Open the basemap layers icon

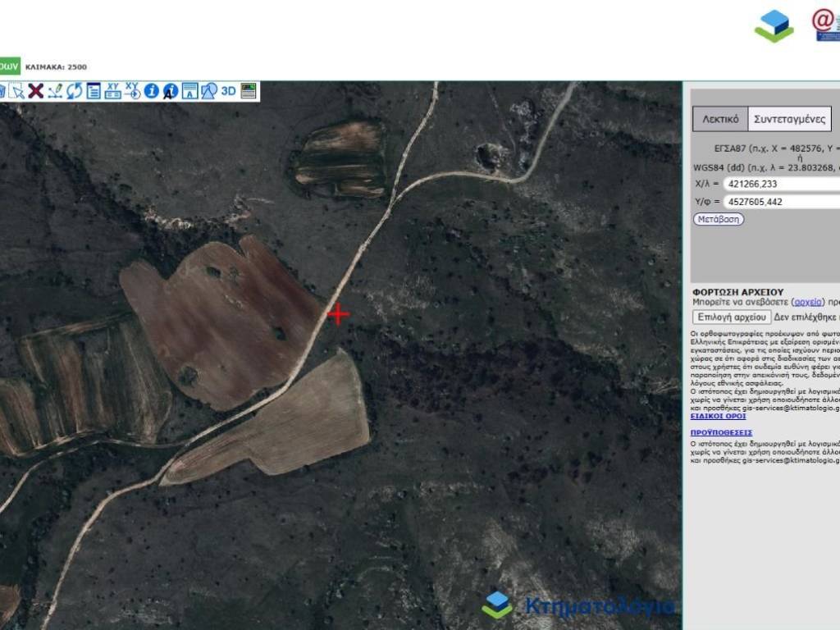tap(249, 91)
